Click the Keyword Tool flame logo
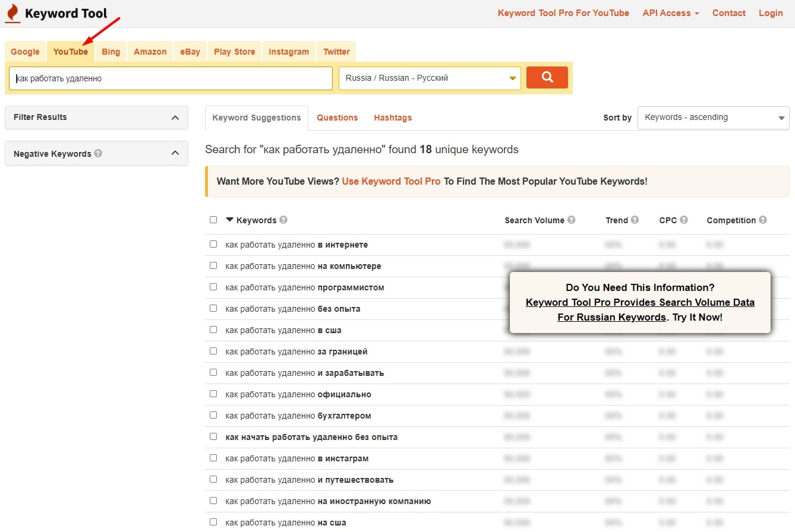This screenshot has width=795, height=532. (12, 13)
